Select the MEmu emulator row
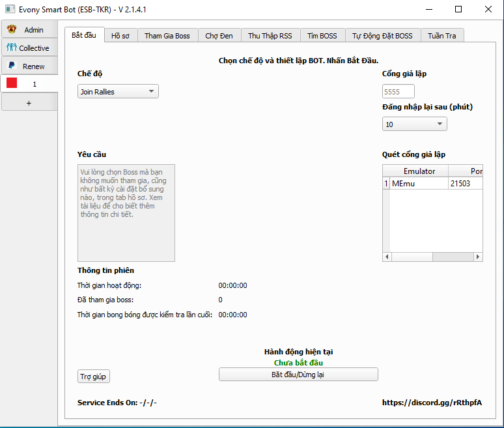 [x=419, y=184]
